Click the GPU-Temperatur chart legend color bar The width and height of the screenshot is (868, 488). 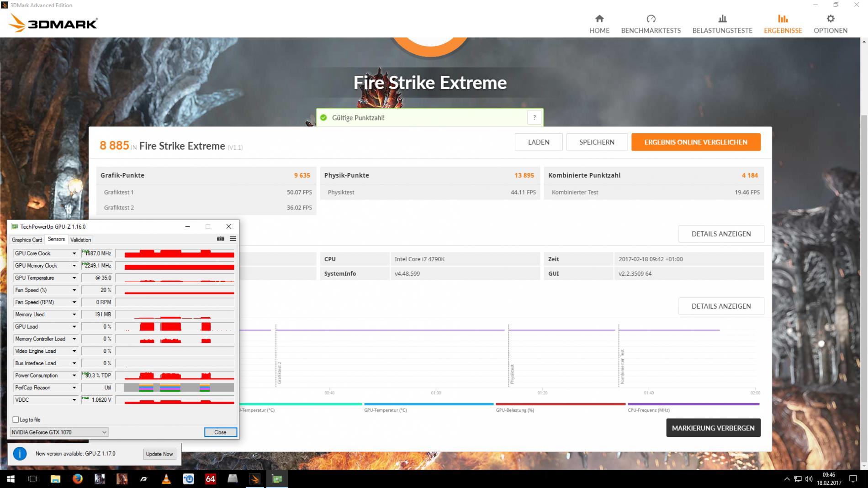click(x=429, y=404)
